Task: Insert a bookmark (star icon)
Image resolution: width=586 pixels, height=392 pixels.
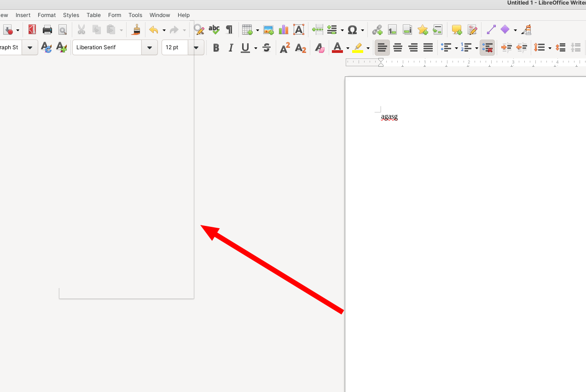Action: (x=423, y=30)
